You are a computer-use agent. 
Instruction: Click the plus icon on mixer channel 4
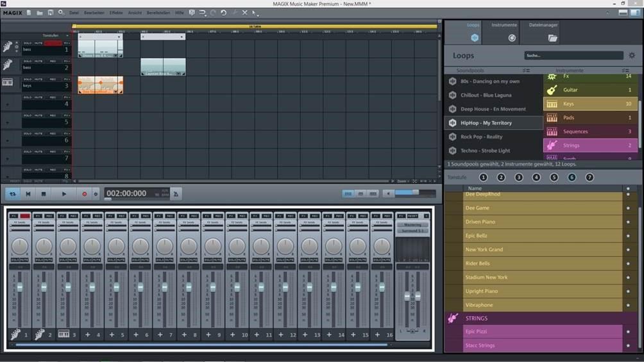pos(87,335)
